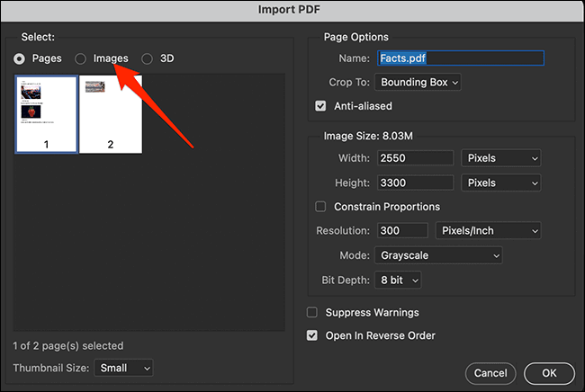The image size is (585, 392).
Task: Open the Height units Pixels dropdown
Action: 500,183
